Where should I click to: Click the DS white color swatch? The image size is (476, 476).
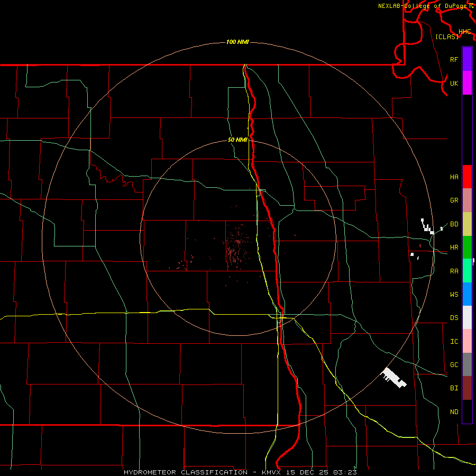tap(467, 317)
